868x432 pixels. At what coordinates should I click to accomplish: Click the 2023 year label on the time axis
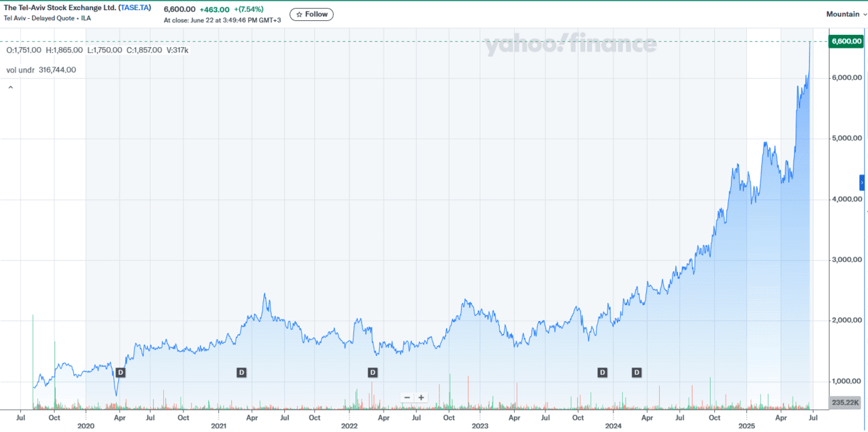click(x=480, y=426)
